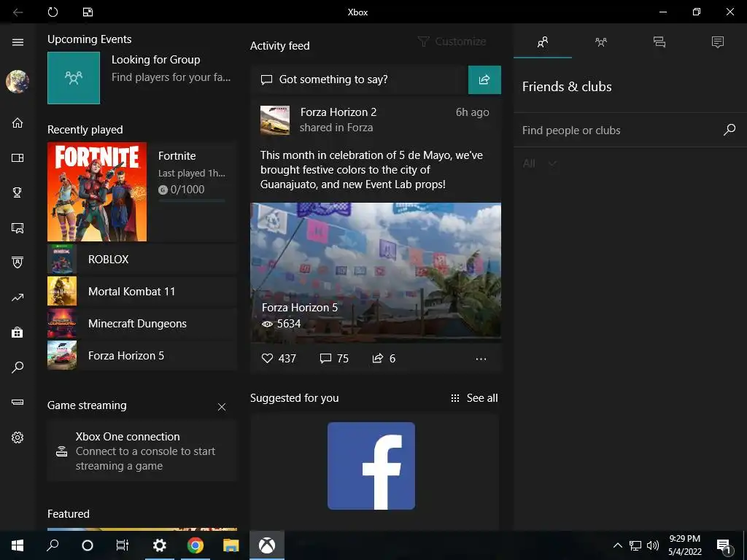Open the Fortnite cover art
The height and width of the screenshot is (560, 747).
[97, 192]
